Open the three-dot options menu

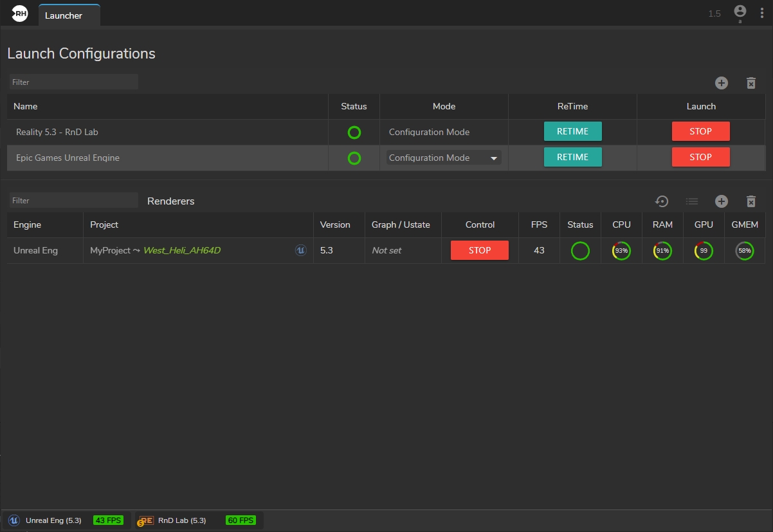point(762,13)
